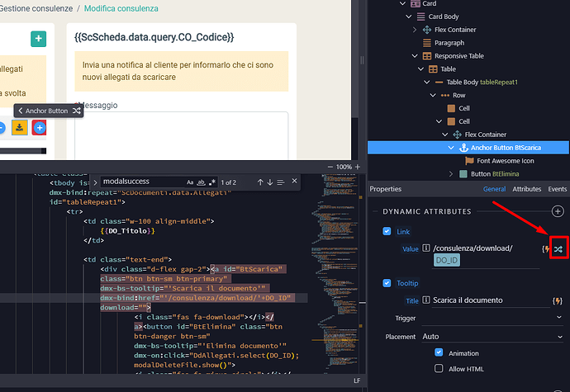Uncheck the Tooltip dynamic attribute checkbox
Screen dimensions: 570x392
pos(387,283)
